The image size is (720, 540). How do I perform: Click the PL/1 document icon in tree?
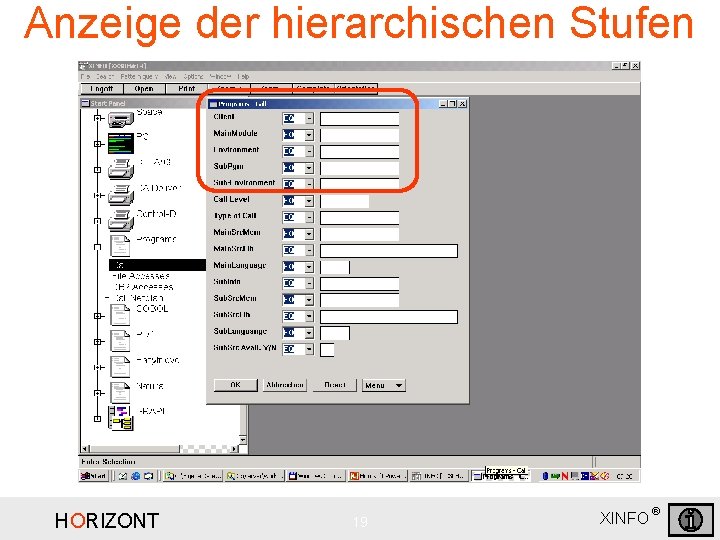click(x=120, y=341)
